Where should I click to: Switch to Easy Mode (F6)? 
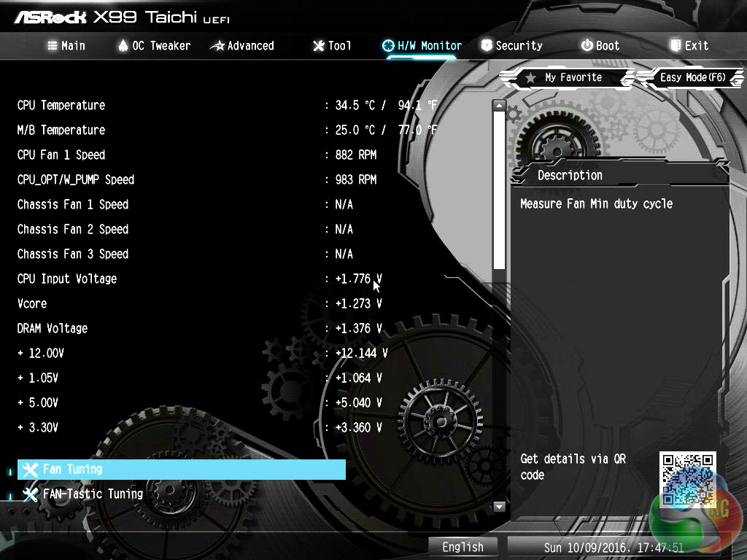coord(692,77)
